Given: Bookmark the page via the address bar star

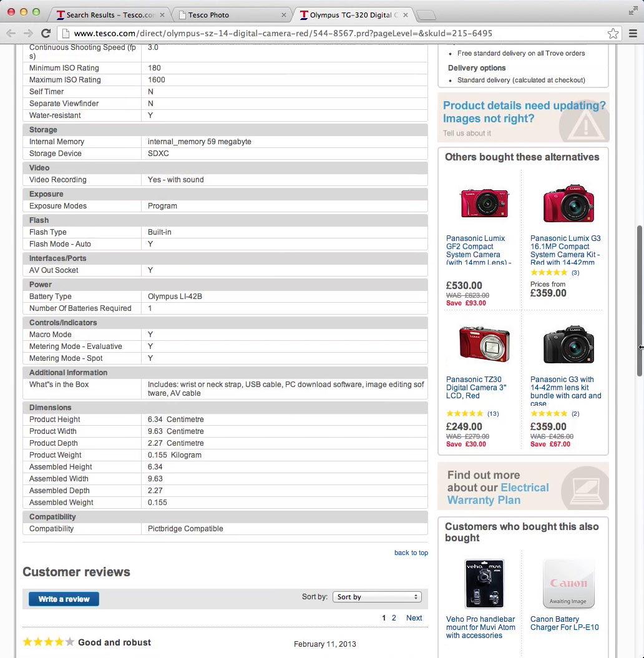Looking at the screenshot, I should point(613,34).
